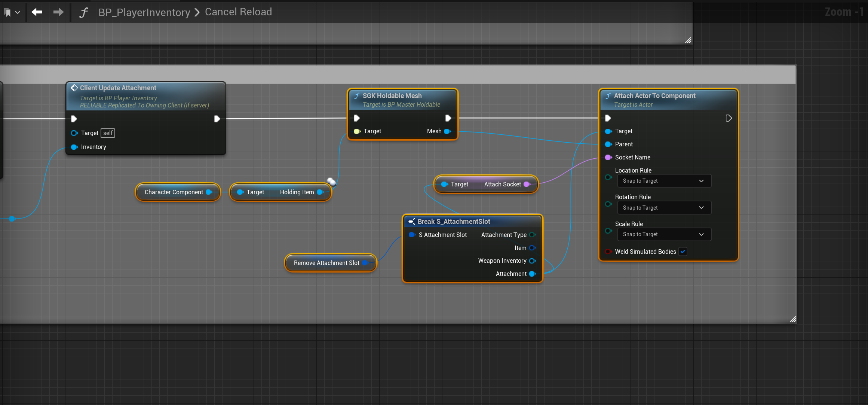Open the Rotation Rule dropdown
This screenshot has width=868, height=405.
tap(664, 208)
